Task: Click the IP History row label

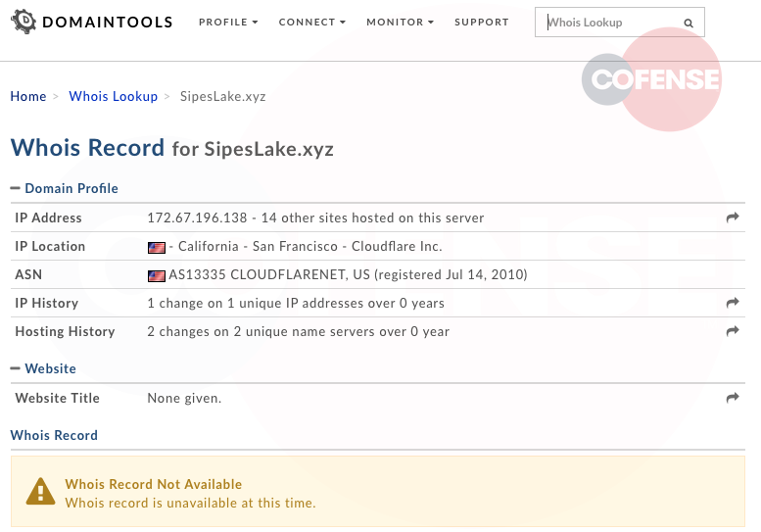Action: (x=47, y=303)
